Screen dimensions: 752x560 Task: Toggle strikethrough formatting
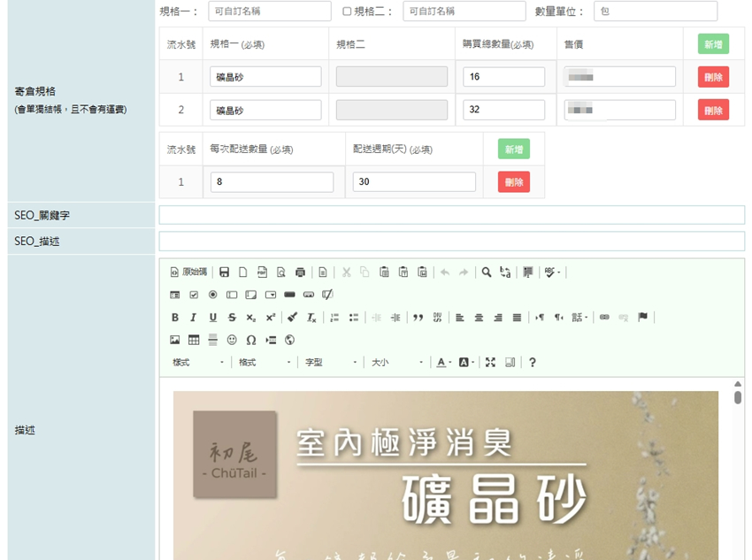232,318
